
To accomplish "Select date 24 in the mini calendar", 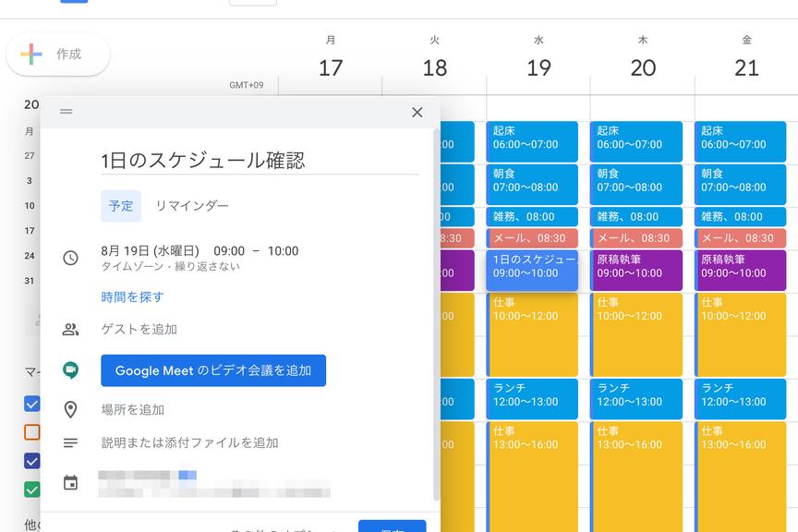I will click(x=30, y=256).
